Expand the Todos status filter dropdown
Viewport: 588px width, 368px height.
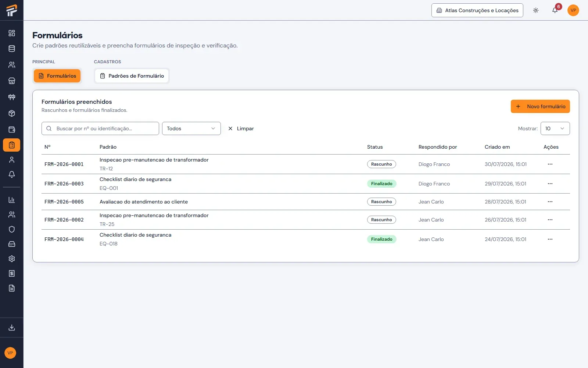(191, 128)
